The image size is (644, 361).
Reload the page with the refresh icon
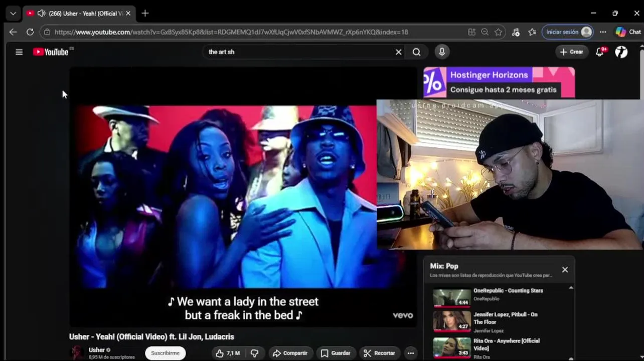[x=30, y=32]
